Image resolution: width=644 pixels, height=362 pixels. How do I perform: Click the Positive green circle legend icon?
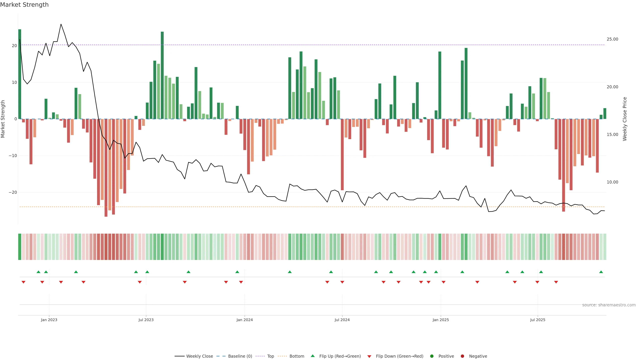[432, 356]
